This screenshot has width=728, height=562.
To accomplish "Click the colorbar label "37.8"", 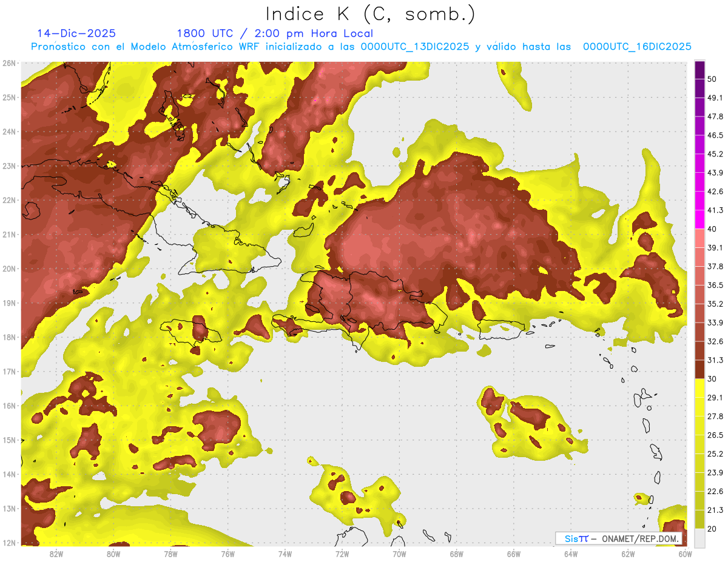I will 715,267.
